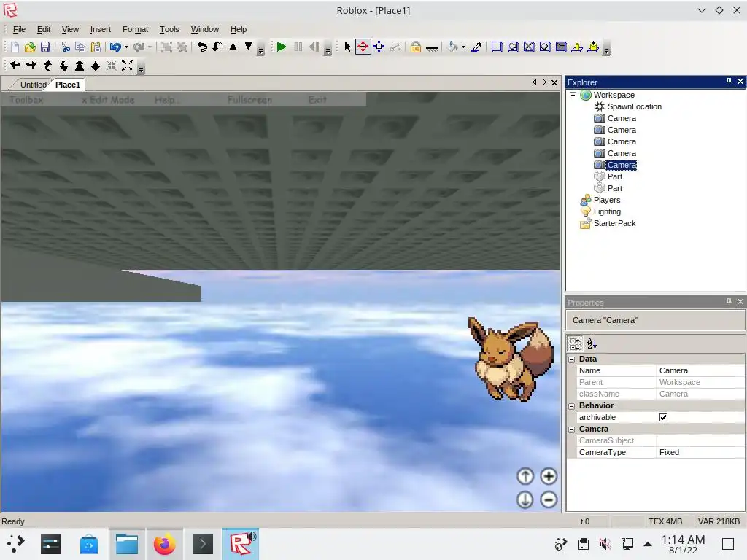Click the camera tilt up circle button
This screenshot has height=560, width=747.
(x=525, y=476)
